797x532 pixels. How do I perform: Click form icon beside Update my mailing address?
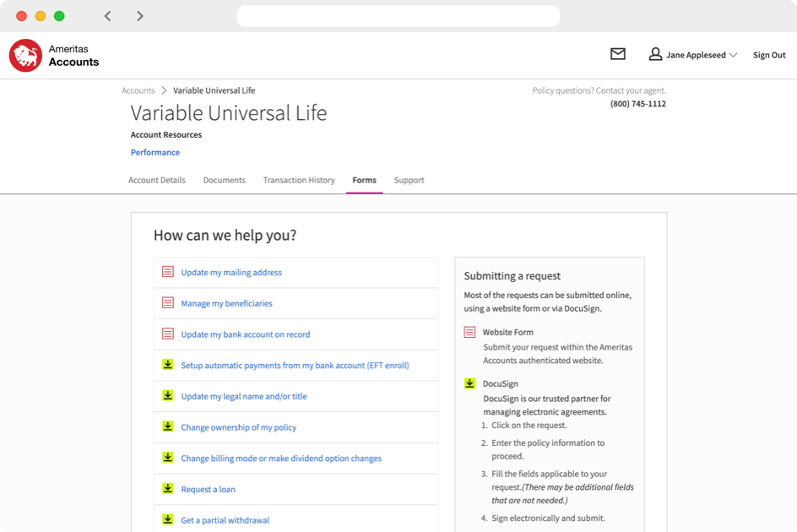click(168, 272)
